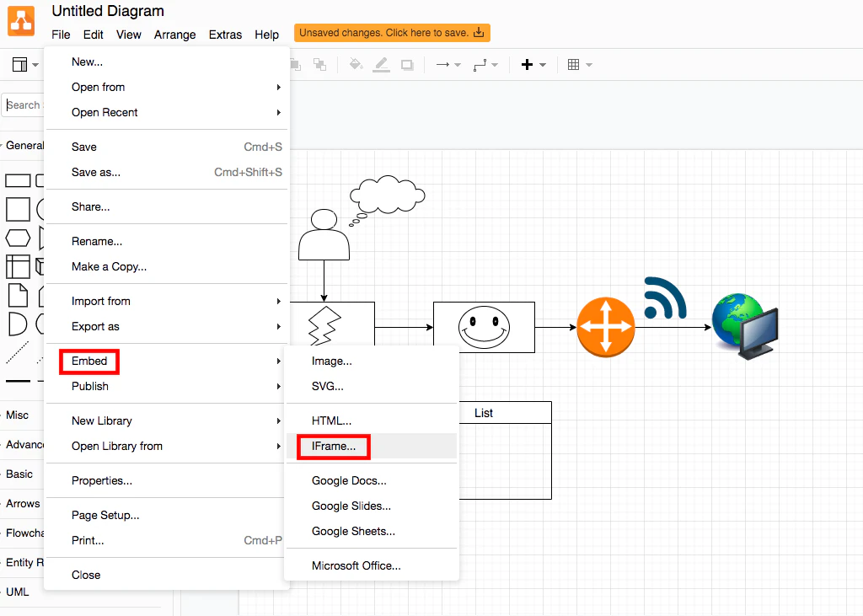The image size is (863, 616).
Task: Open the Waypoints connector style icon
Action: click(x=480, y=66)
